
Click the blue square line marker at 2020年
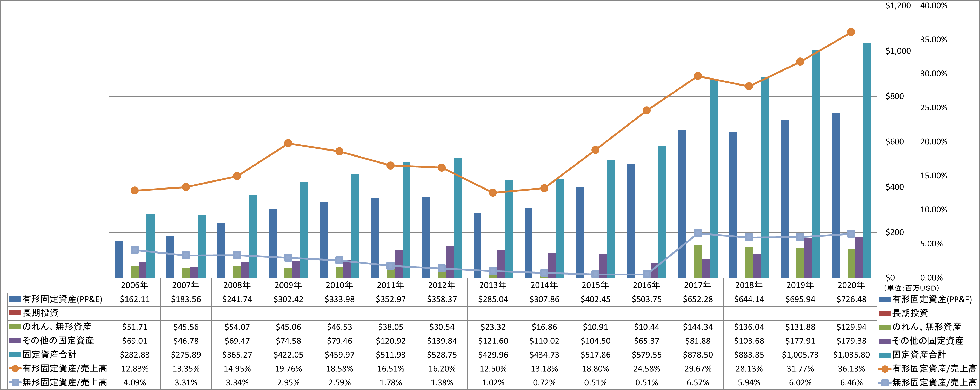tap(851, 234)
